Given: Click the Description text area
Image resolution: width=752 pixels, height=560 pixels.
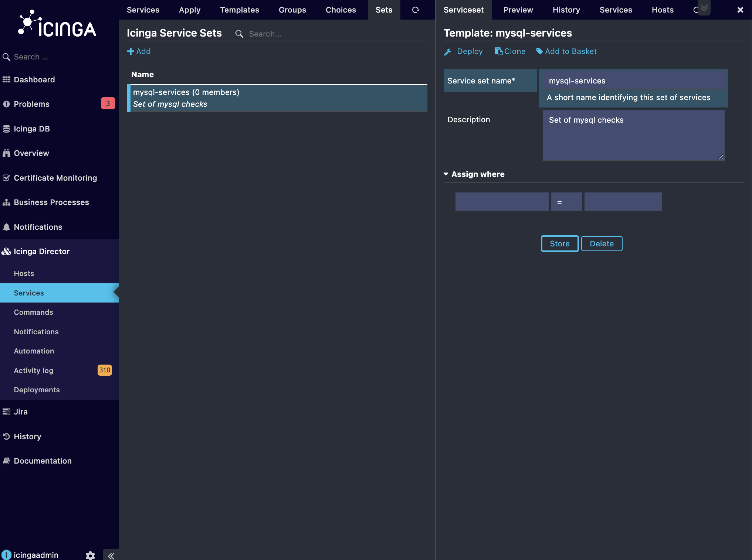Looking at the screenshot, I should tap(634, 135).
